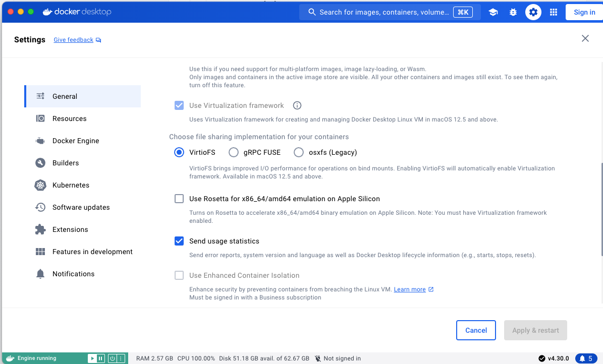
Task: Click the Apply & restart button
Action: [x=535, y=330]
